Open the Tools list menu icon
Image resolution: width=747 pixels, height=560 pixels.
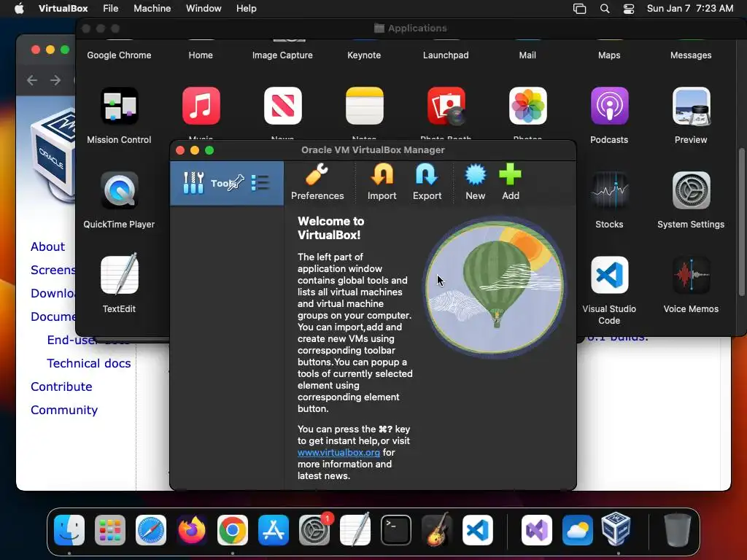point(260,183)
